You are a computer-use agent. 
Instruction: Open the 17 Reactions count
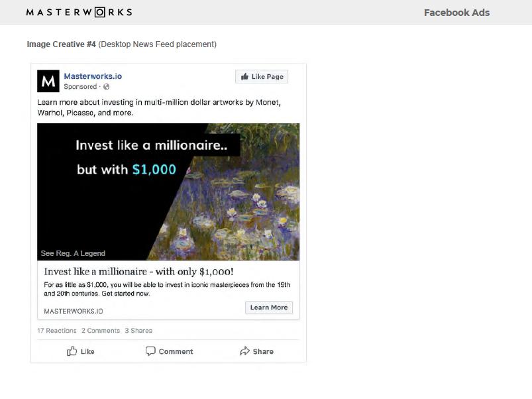[x=57, y=331]
